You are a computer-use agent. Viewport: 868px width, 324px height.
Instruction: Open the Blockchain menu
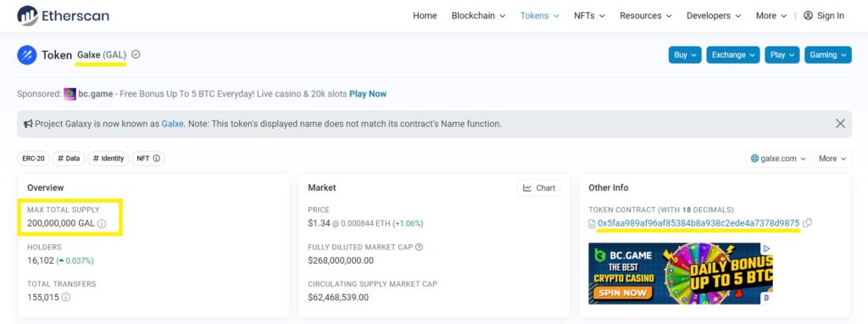[478, 15]
